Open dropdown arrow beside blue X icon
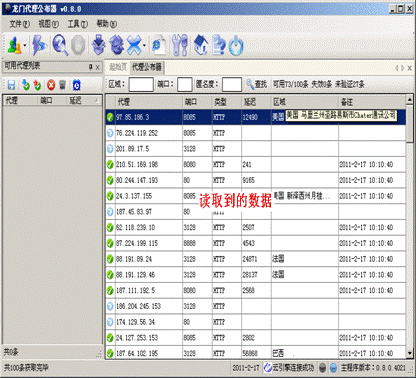This screenshot has width=416, height=378. 144,46
